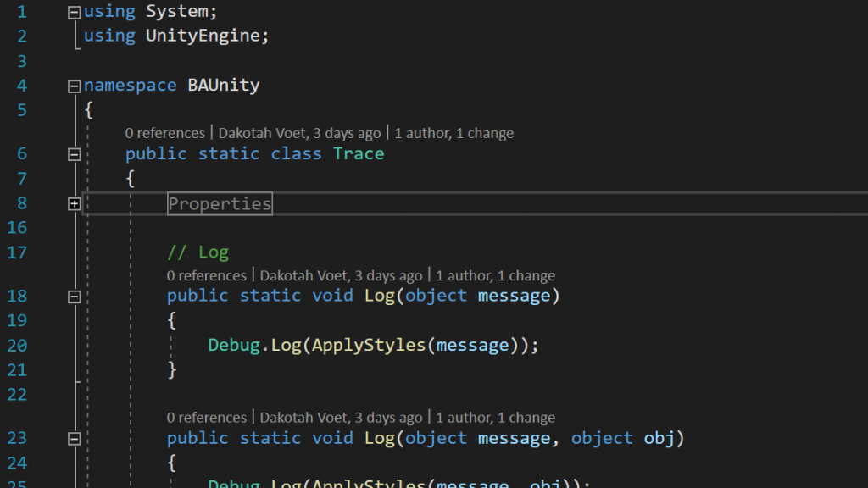Open '1 author, 1 change' above line 23
868x488 pixels.
(x=495, y=418)
